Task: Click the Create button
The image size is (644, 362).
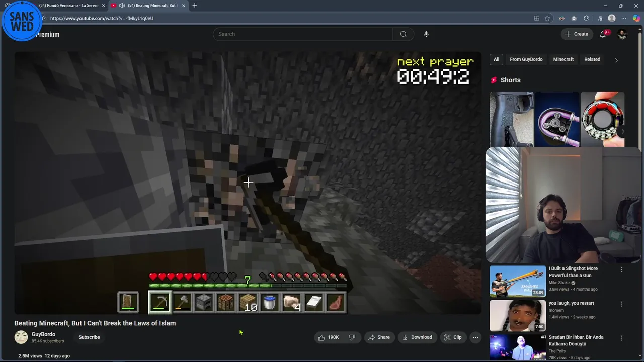Action: click(577, 34)
